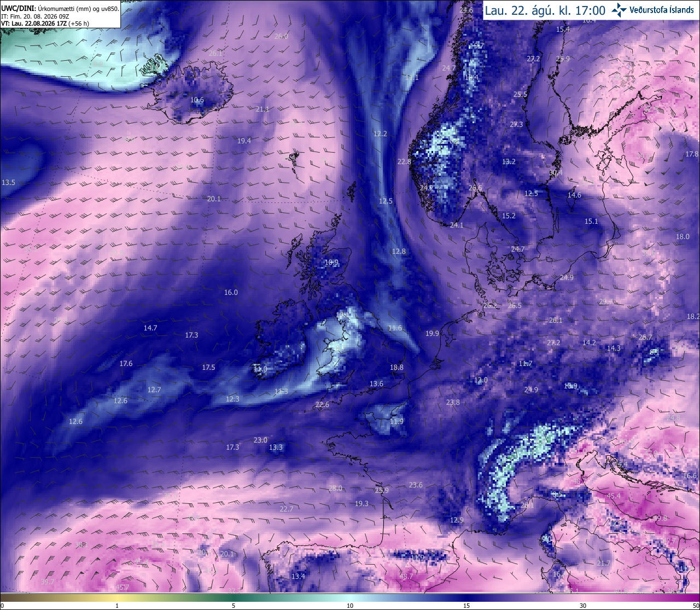Image resolution: width=700 pixels, height=610 pixels.
Task: Pick the 30 tick on color scale
Action: pos(583,606)
